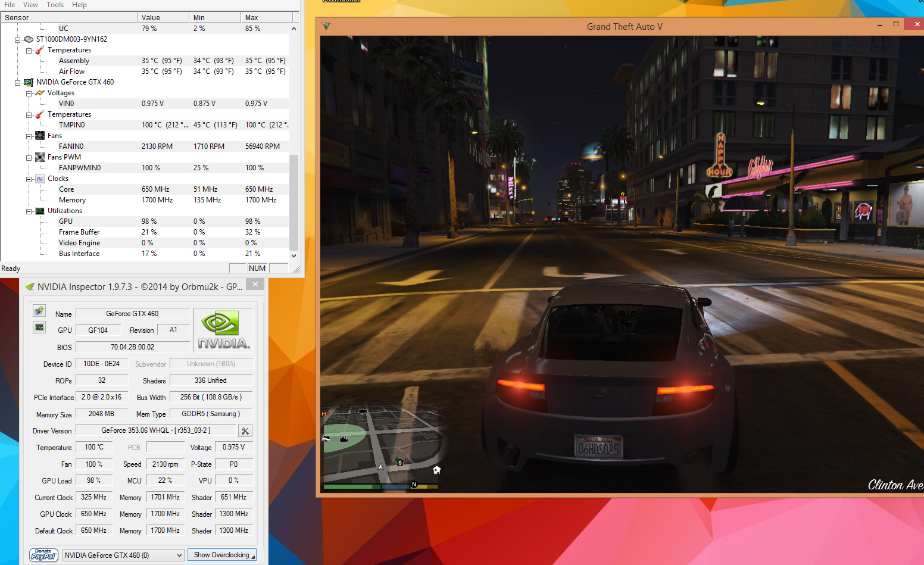Click the Show Overclocking button

point(222,555)
